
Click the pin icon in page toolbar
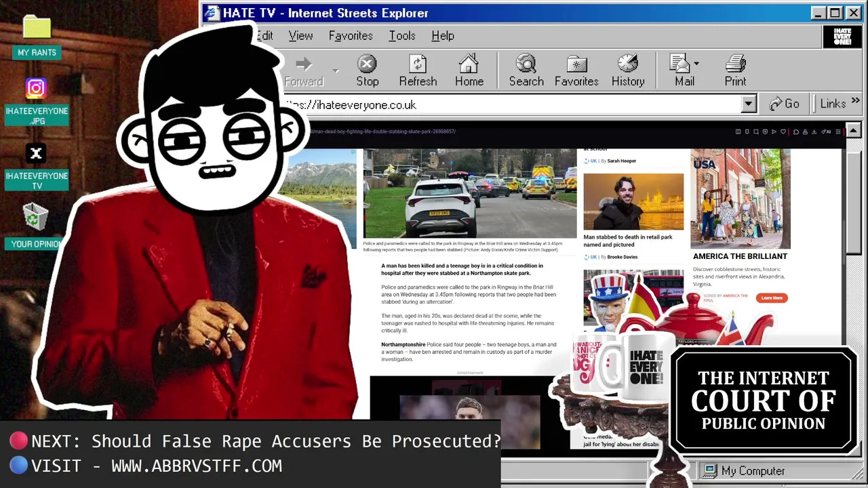coord(747,131)
